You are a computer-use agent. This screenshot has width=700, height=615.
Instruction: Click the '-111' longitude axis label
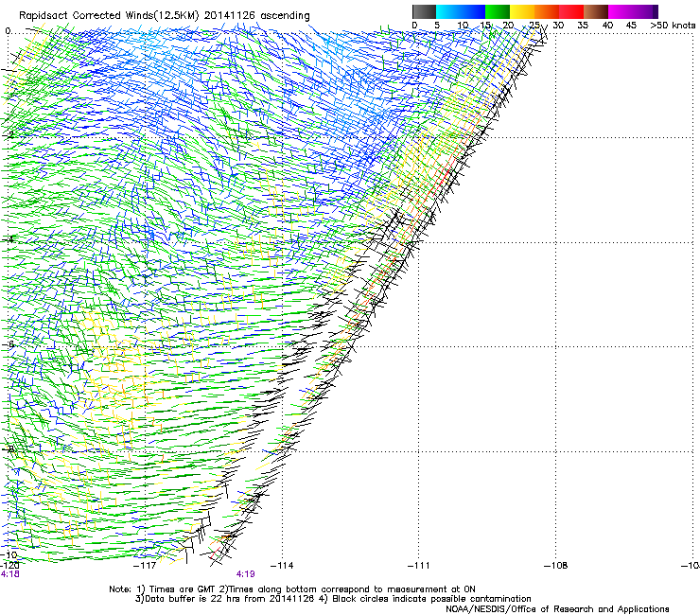[419, 566]
